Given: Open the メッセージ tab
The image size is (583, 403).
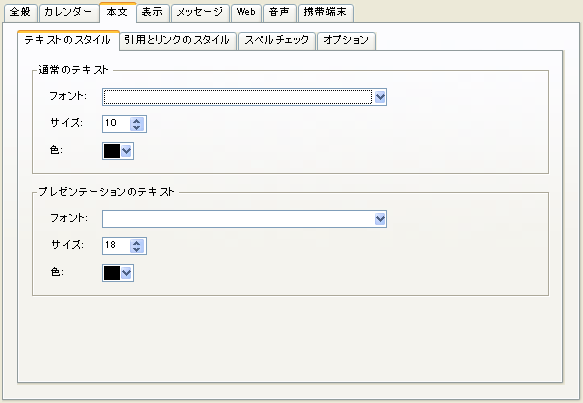Looking at the screenshot, I should (x=200, y=12).
